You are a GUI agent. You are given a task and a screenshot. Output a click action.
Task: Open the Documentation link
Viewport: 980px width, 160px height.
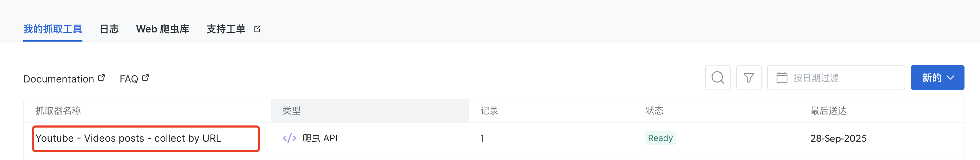(x=58, y=79)
